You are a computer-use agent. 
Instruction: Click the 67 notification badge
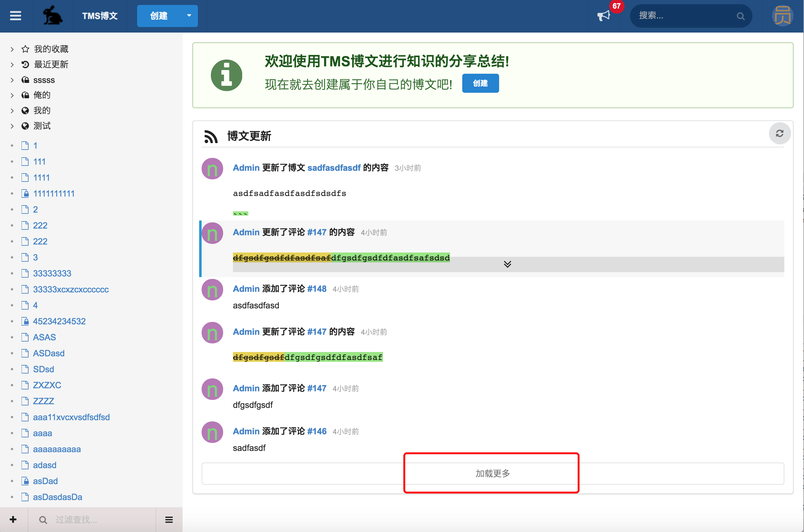coord(616,6)
